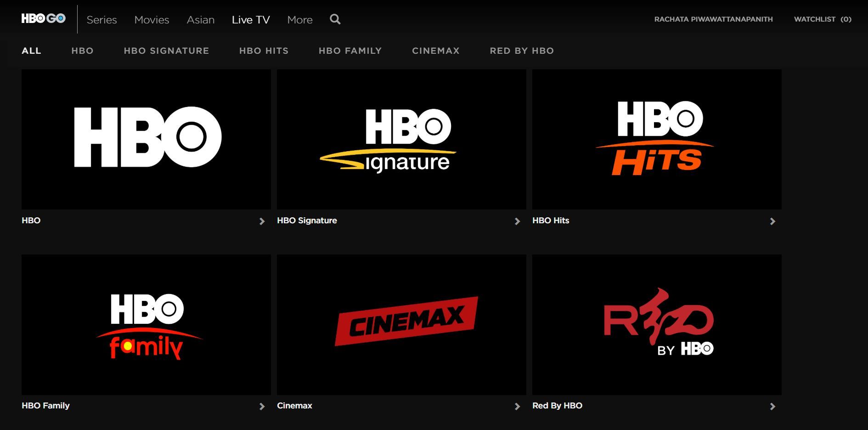Click the HBO Family text label
Viewport: 868px width, 430px height.
point(45,406)
